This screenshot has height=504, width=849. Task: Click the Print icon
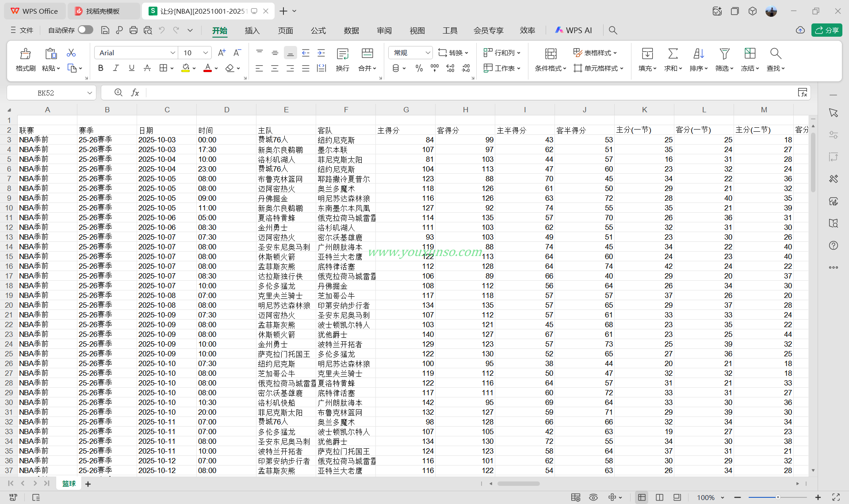point(134,30)
